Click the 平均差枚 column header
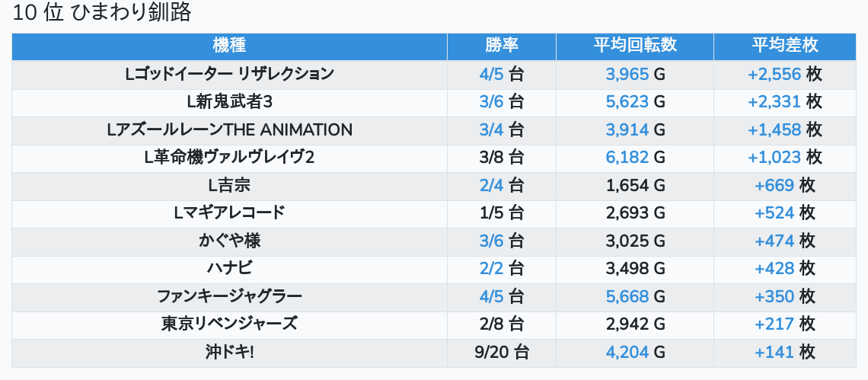Screen dimensions: 868x380 [784, 45]
